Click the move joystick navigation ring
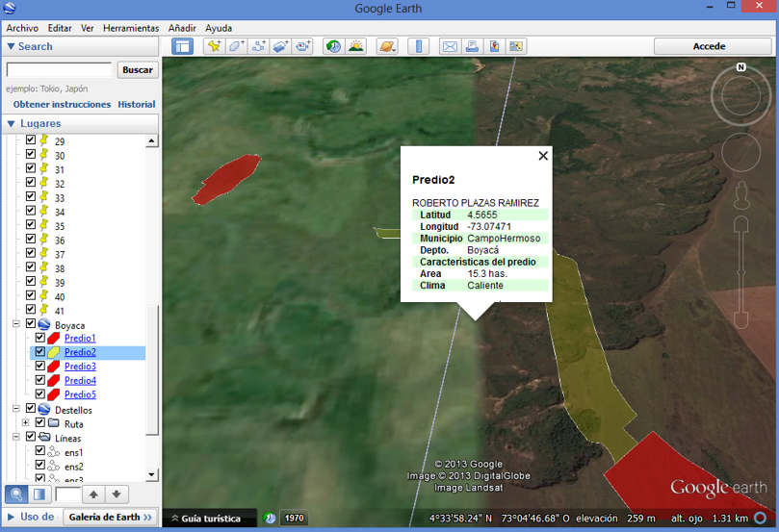This screenshot has width=779, height=532. click(740, 152)
